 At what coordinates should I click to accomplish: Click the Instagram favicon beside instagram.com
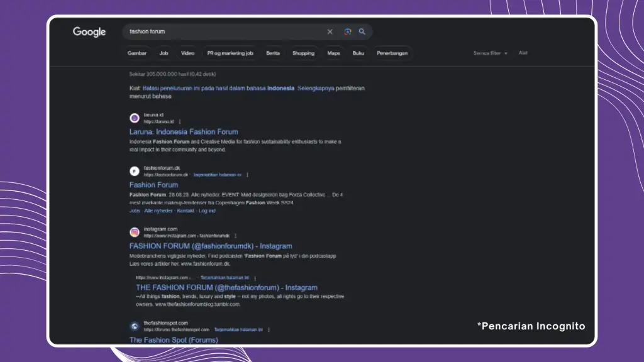click(x=135, y=233)
